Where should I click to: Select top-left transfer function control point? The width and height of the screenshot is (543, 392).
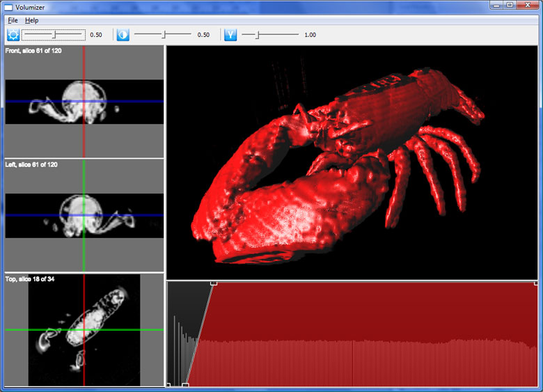(x=214, y=283)
